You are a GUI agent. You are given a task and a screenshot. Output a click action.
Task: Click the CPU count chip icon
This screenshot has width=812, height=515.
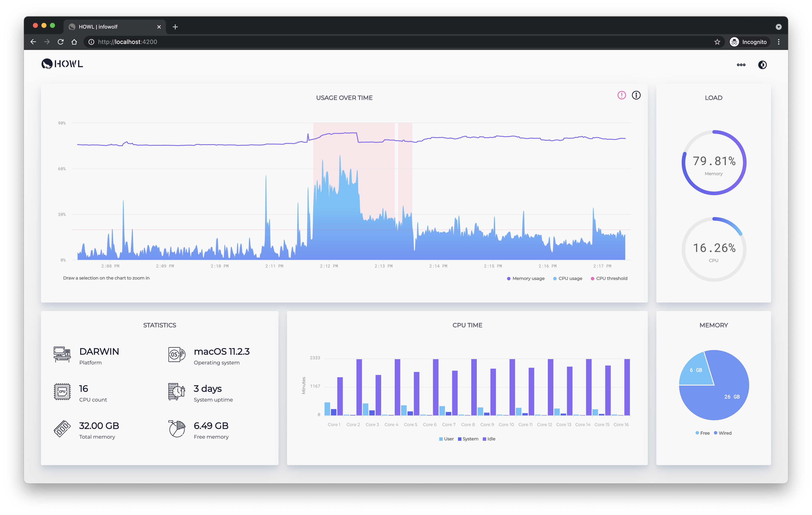point(62,392)
